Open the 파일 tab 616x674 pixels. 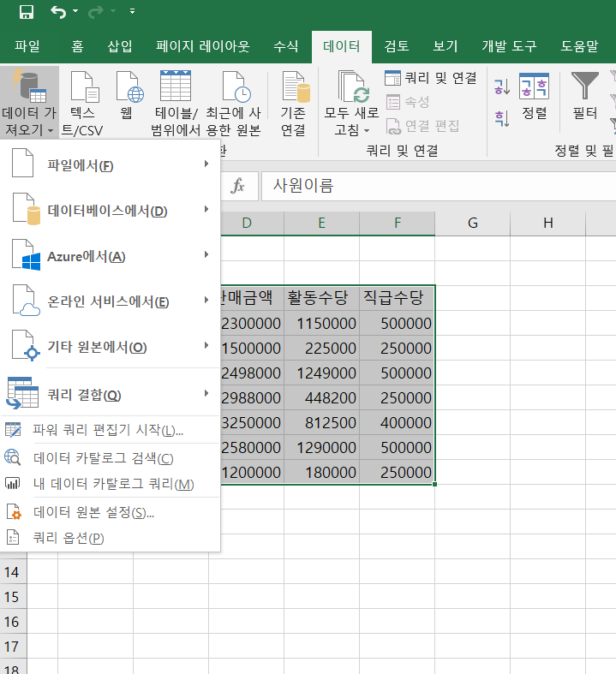point(27,46)
